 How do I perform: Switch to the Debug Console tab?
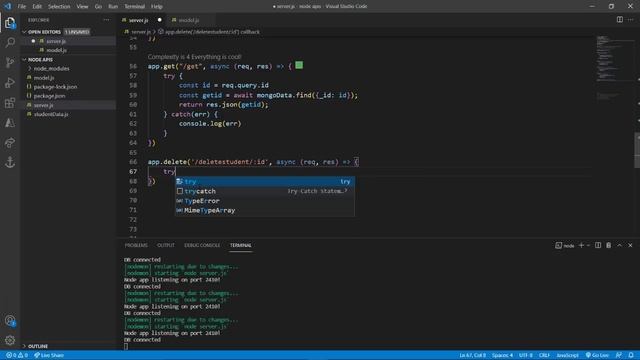(202, 245)
